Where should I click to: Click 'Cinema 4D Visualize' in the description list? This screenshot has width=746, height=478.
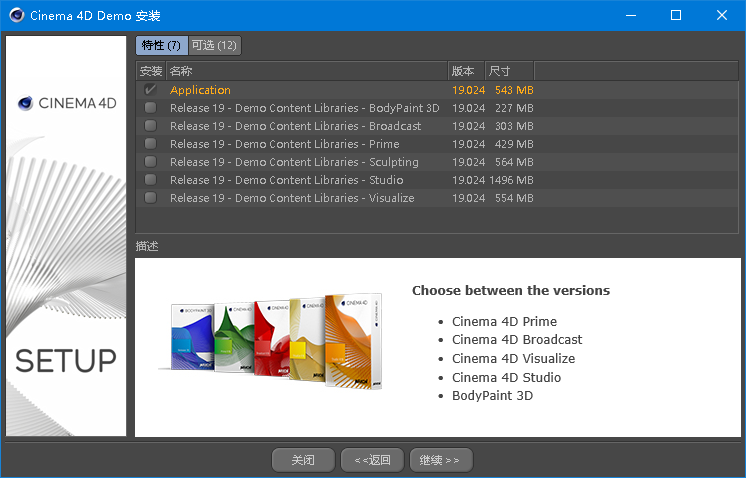(x=513, y=359)
